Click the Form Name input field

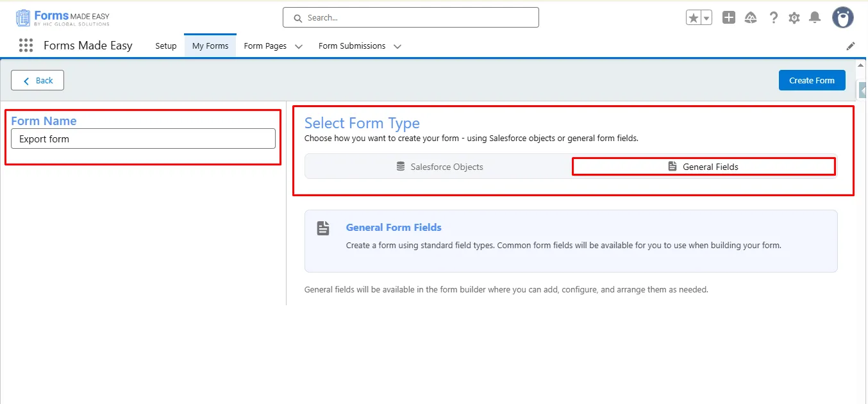pyautogui.click(x=143, y=139)
